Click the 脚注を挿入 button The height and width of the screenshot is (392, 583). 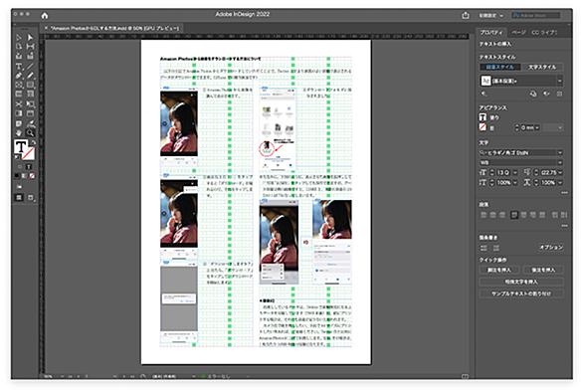click(x=499, y=270)
